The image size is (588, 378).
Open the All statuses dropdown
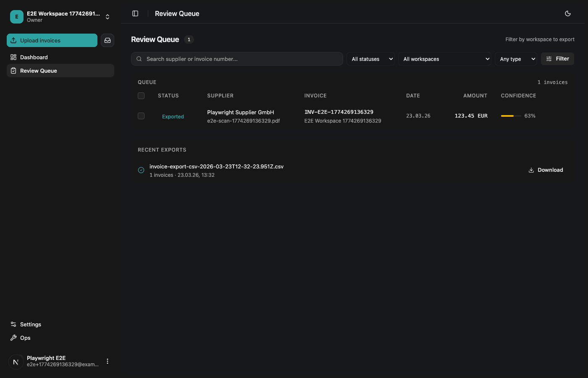(370, 59)
